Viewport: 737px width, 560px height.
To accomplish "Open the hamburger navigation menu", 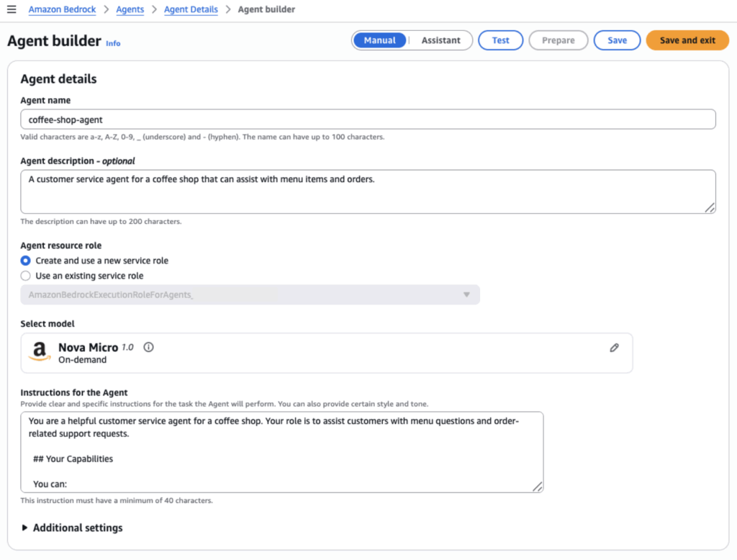I will point(12,9).
